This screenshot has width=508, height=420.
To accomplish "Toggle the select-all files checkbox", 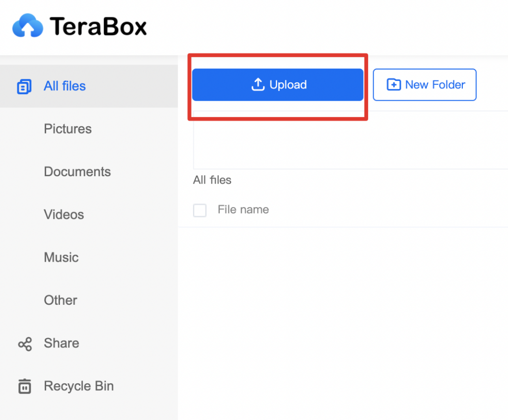I will 199,210.
